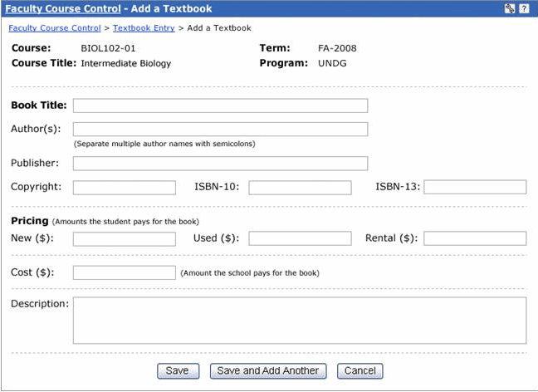The height and width of the screenshot is (392, 538).
Task: Click the Add a Textbook breadcrumb text
Action: [x=219, y=28]
